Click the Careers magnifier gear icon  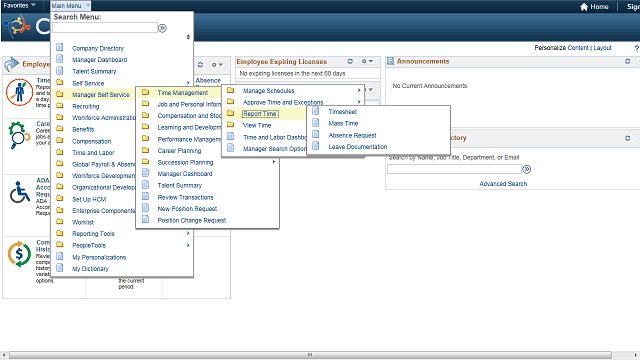coord(19,135)
